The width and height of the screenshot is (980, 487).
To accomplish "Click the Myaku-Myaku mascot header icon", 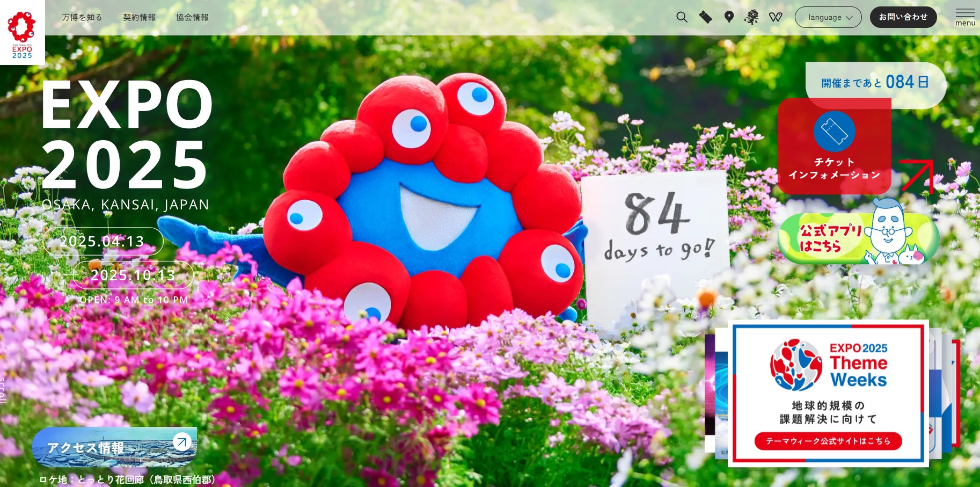I will click(751, 17).
